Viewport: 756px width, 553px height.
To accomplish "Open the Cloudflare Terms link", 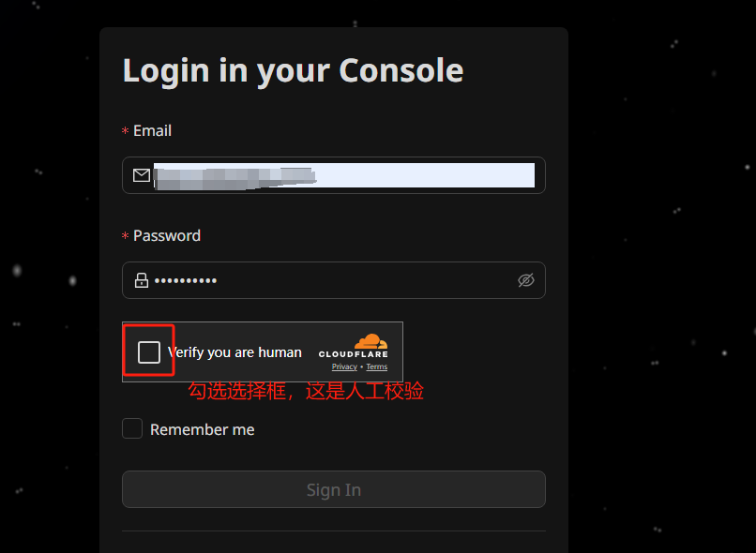I will (x=376, y=367).
